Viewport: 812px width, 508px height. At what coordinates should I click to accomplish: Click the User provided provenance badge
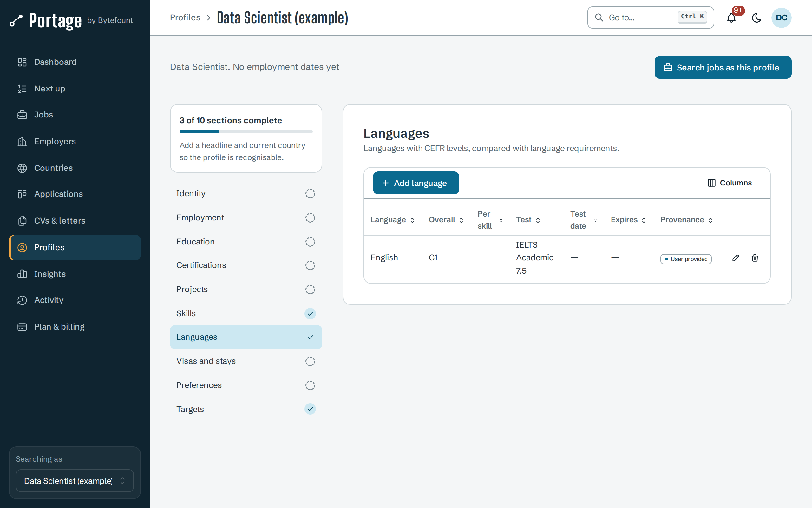tap(686, 259)
